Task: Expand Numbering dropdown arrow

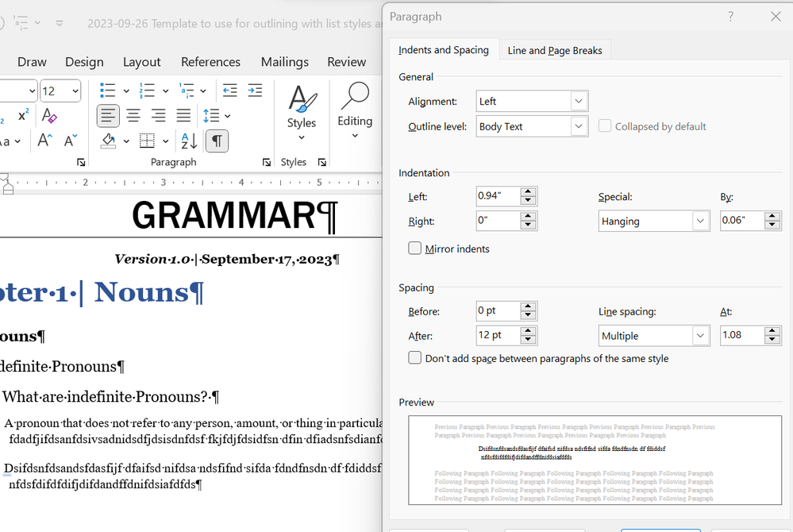Action: click(x=165, y=91)
